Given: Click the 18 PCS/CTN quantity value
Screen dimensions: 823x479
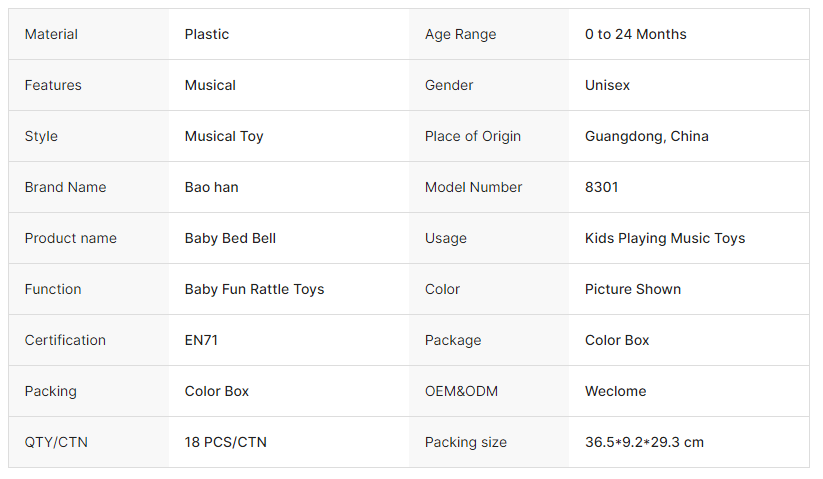Looking at the screenshot, I should (226, 442).
